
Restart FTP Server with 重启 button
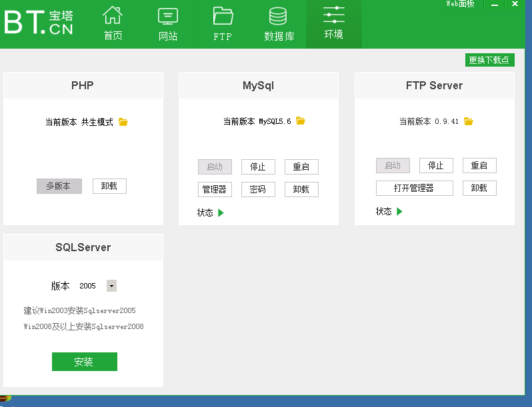click(x=479, y=165)
